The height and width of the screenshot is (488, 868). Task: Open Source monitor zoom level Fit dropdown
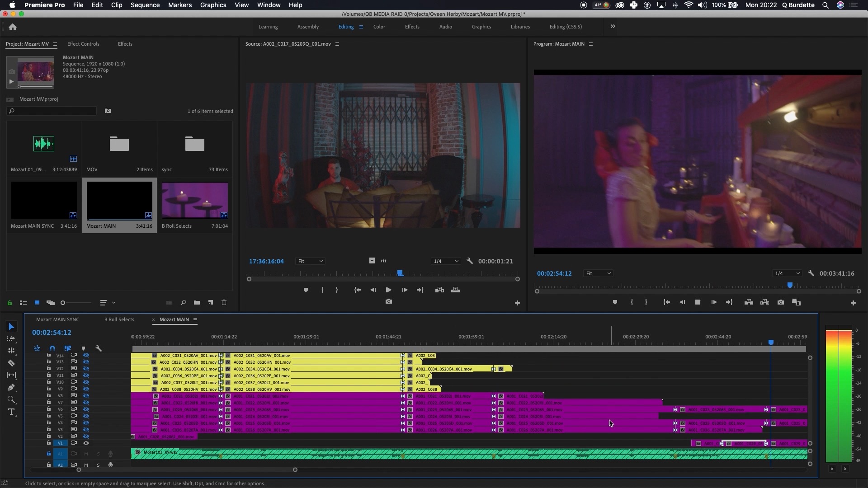[310, 261]
